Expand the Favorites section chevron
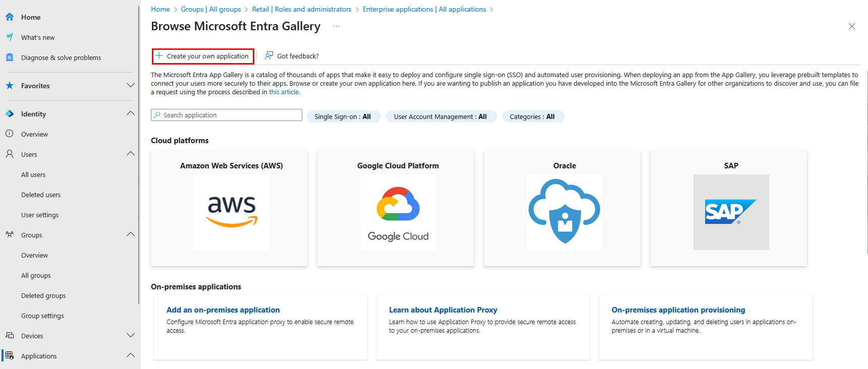The image size is (868, 369). [x=130, y=86]
